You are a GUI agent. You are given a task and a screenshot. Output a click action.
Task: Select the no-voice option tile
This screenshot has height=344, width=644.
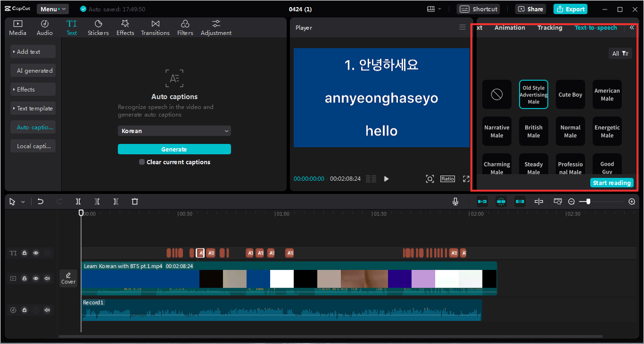(x=497, y=95)
